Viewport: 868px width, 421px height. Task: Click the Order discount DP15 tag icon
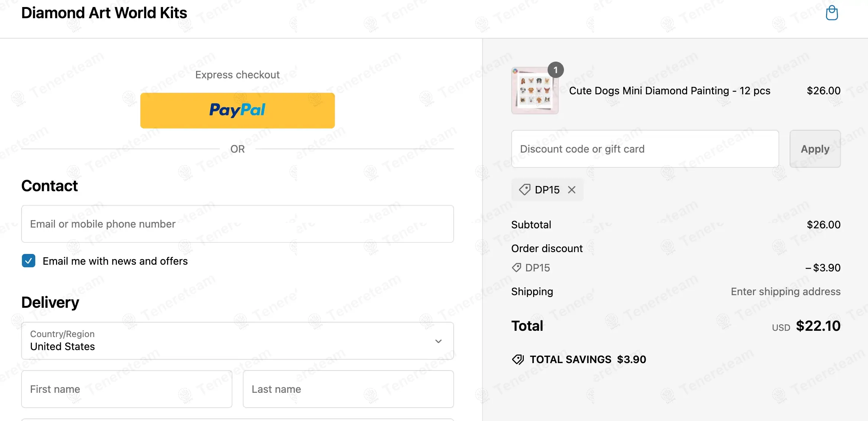click(516, 268)
